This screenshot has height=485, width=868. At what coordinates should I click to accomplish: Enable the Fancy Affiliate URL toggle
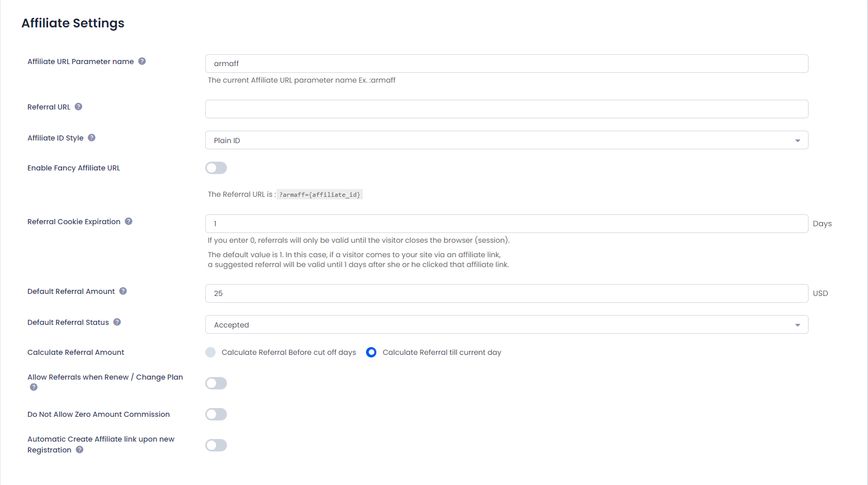tap(216, 168)
